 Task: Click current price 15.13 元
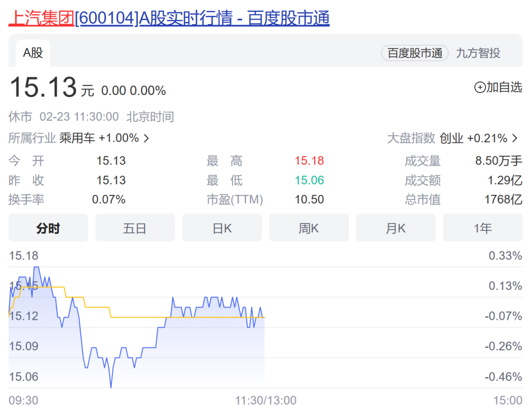(x=52, y=88)
